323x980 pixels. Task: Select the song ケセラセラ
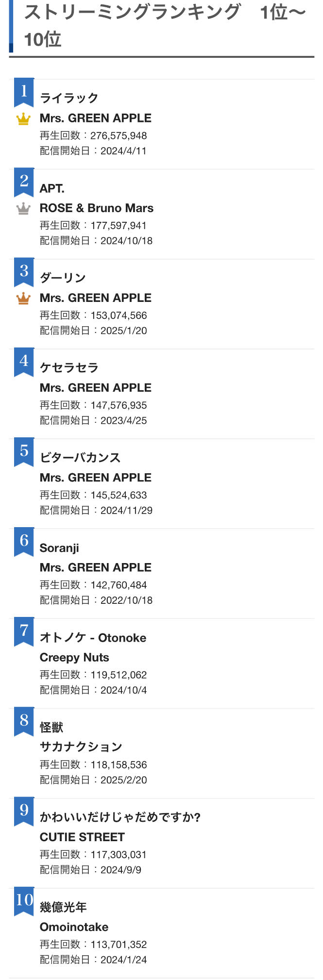69,367
